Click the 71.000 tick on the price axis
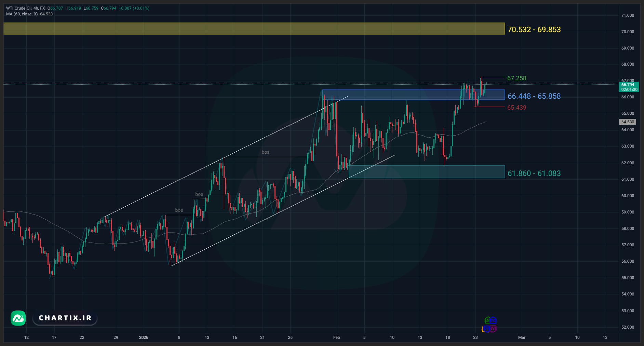Screen dimensions: 644x346 click(x=627, y=15)
